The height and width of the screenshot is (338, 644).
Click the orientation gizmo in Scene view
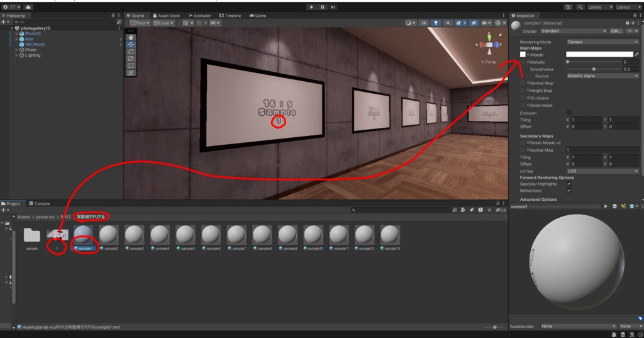[489, 45]
